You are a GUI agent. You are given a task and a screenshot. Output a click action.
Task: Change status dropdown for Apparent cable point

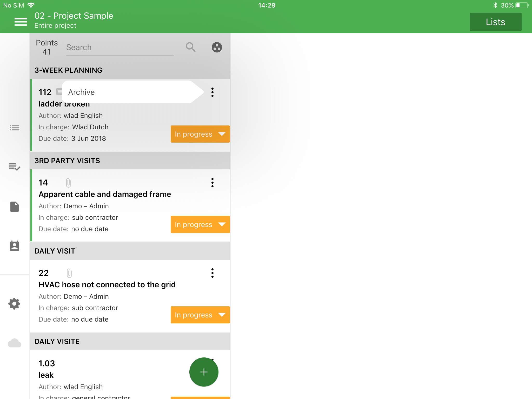(x=200, y=224)
